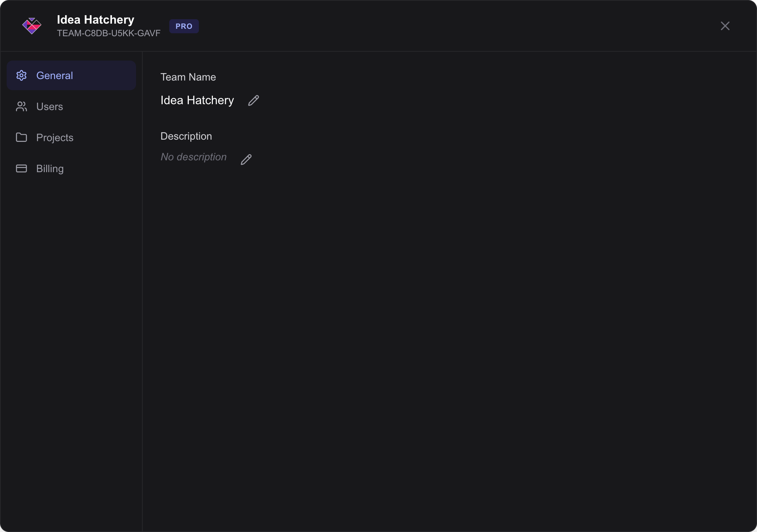Click the "No description" placeholder text
Viewport: 757px width, 532px height.
point(193,157)
